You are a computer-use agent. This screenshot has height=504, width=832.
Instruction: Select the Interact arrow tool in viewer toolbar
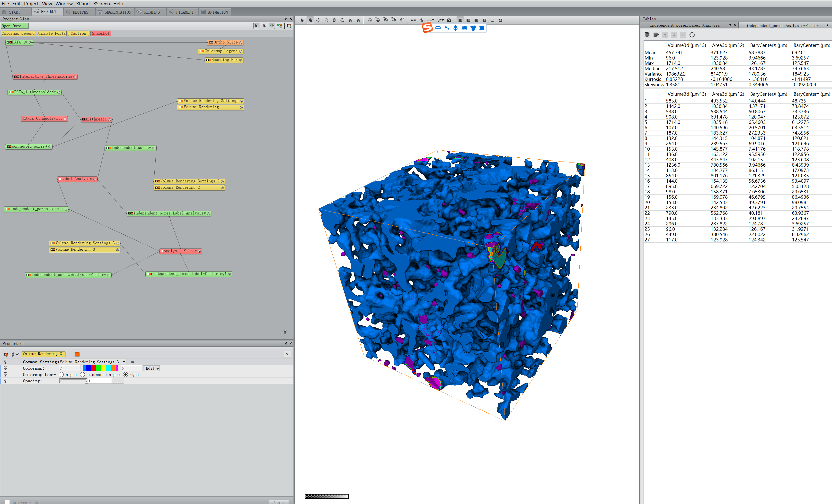pyautogui.click(x=302, y=20)
